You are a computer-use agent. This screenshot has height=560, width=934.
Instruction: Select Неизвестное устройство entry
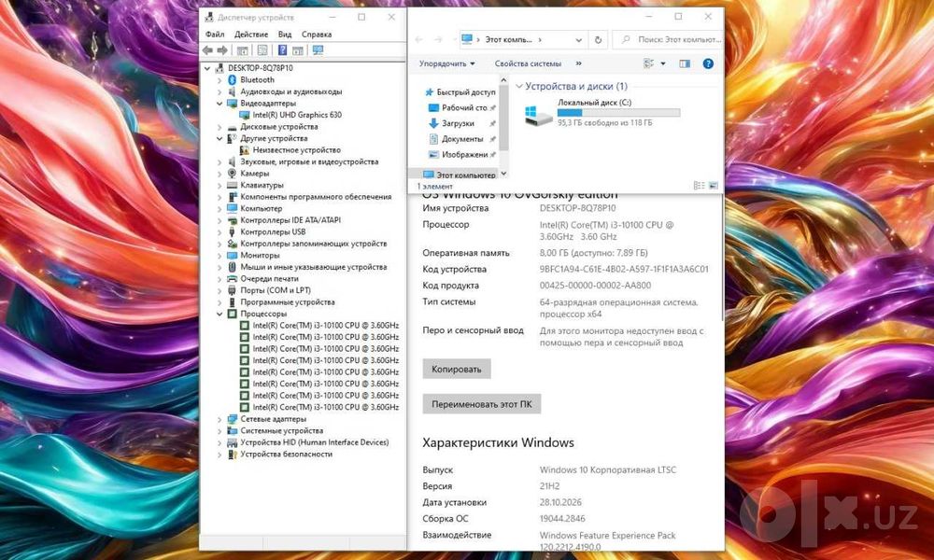coord(296,150)
